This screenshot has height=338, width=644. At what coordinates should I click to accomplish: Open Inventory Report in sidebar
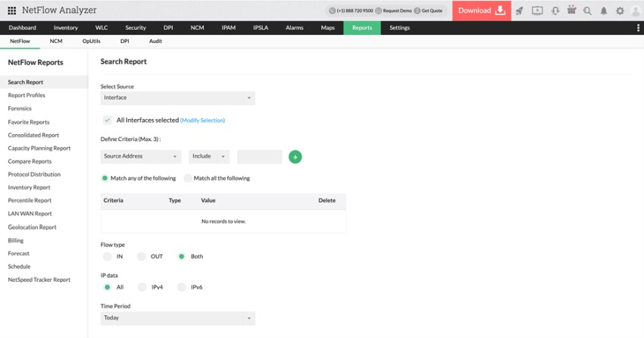pyautogui.click(x=29, y=187)
